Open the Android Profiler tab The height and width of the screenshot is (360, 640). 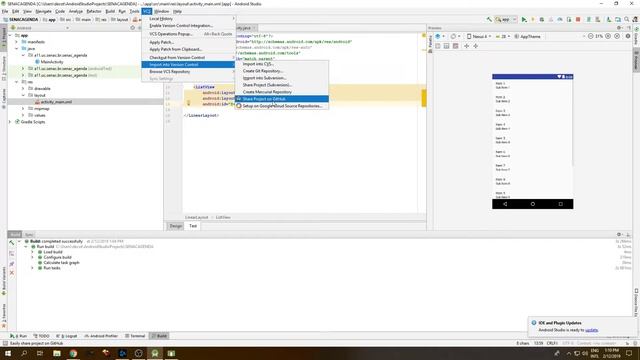click(101, 336)
